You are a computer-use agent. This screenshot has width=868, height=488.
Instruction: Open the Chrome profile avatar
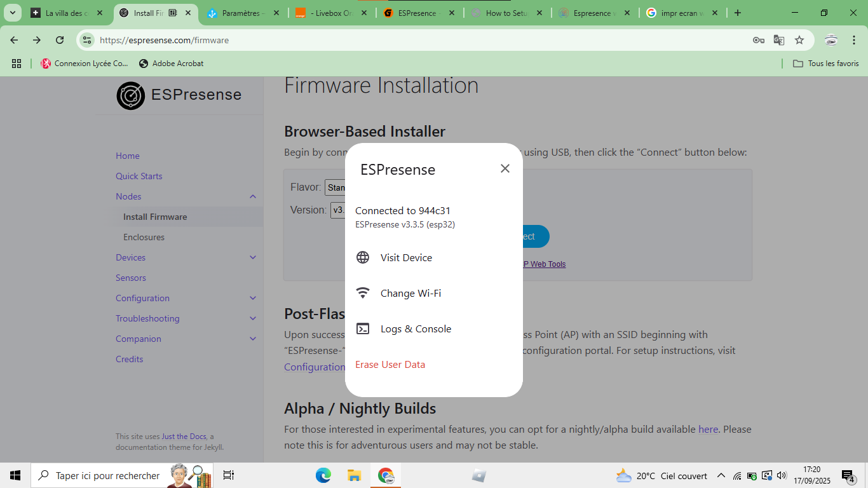tap(831, 40)
